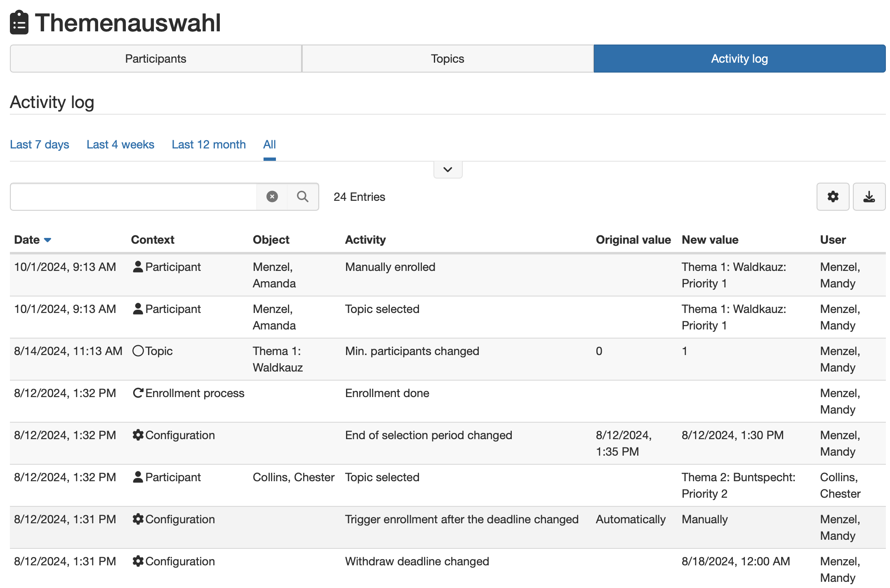Toggle Date column sort arrow
The width and height of the screenshot is (890, 588).
pos(47,240)
